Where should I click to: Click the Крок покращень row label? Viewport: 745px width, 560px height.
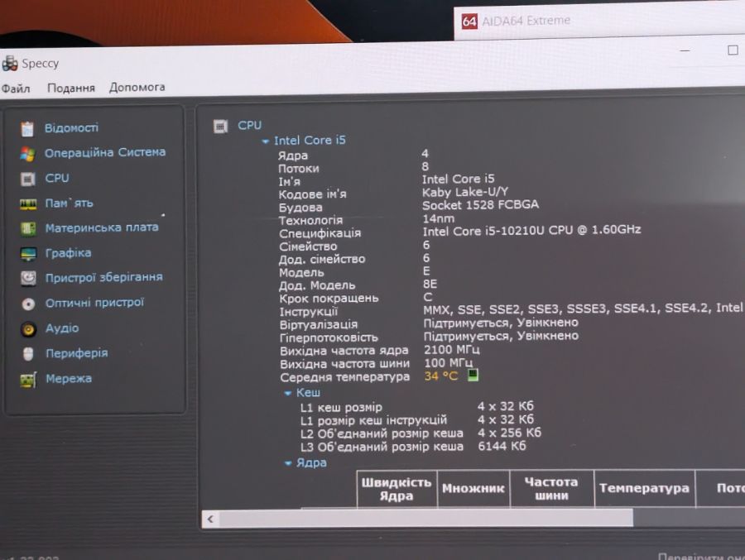[329, 299]
